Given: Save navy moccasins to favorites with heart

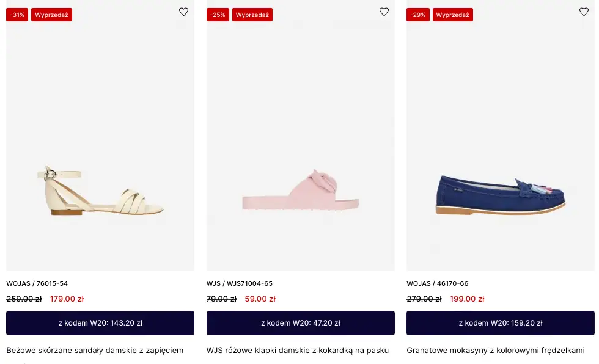Looking at the screenshot, I should pos(584,12).
